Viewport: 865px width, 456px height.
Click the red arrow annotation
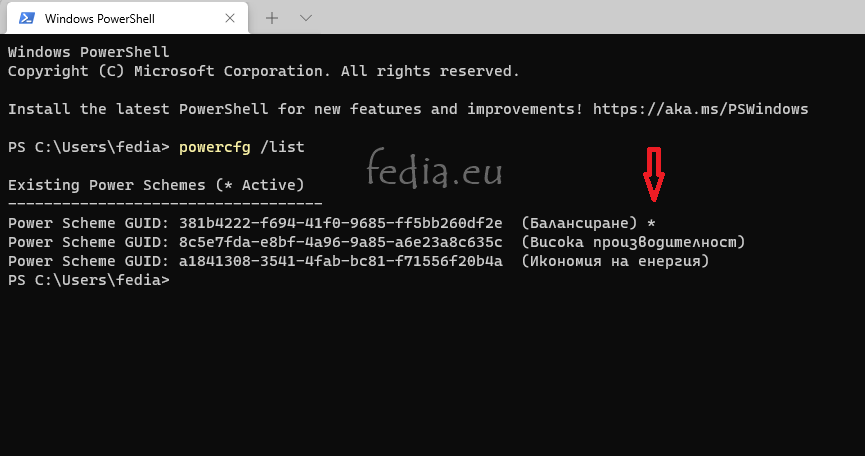coord(654,174)
